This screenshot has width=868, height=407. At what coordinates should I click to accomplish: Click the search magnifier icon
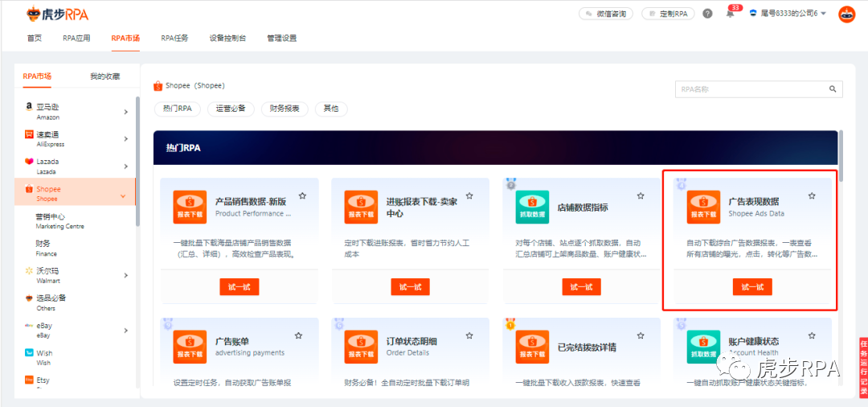(833, 88)
